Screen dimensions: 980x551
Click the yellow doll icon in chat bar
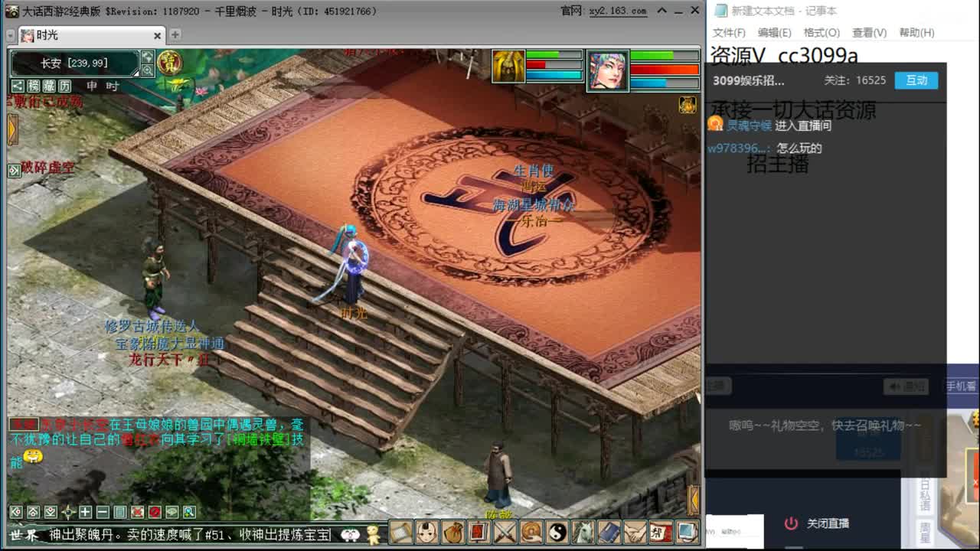tap(373, 533)
